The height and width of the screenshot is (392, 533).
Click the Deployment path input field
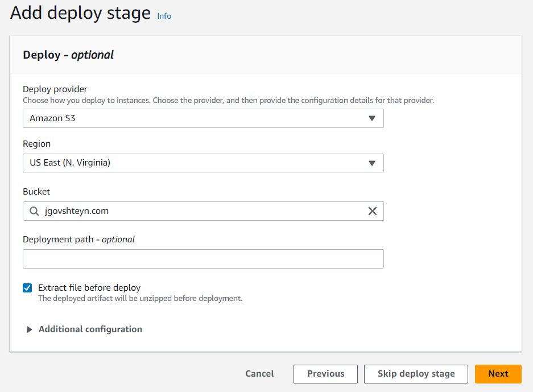(203, 259)
